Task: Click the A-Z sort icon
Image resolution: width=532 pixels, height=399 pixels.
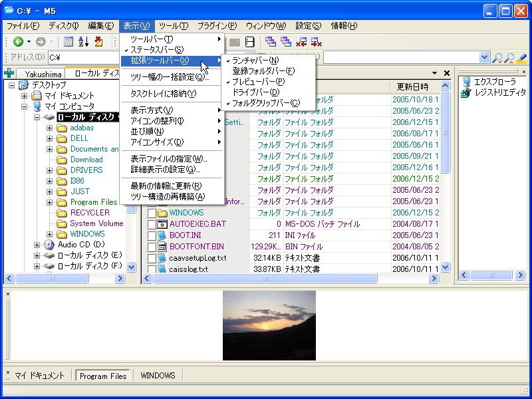Action: [x=84, y=42]
